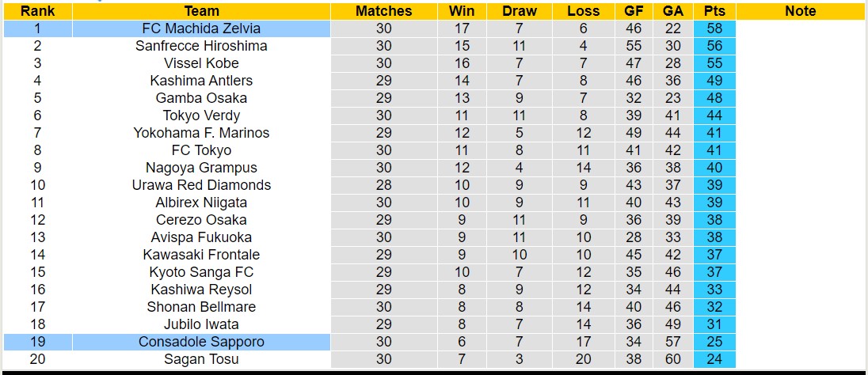Click the Rank column header
Image resolution: width=868 pixels, height=375 pixels.
click(37, 11)
